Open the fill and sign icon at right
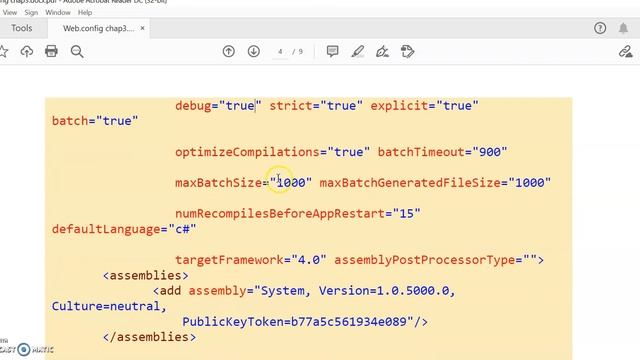The image size is (640, 360). point(625,51)
